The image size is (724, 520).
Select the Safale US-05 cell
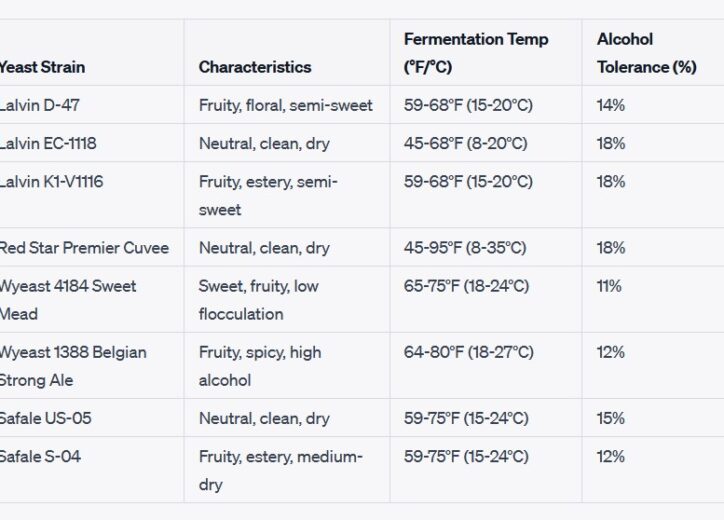click(x=45, y=418)
